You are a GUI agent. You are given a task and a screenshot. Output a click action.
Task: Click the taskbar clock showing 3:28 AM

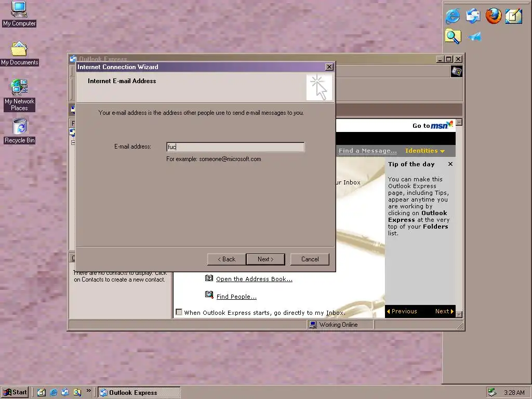click(x=514, y=393)
